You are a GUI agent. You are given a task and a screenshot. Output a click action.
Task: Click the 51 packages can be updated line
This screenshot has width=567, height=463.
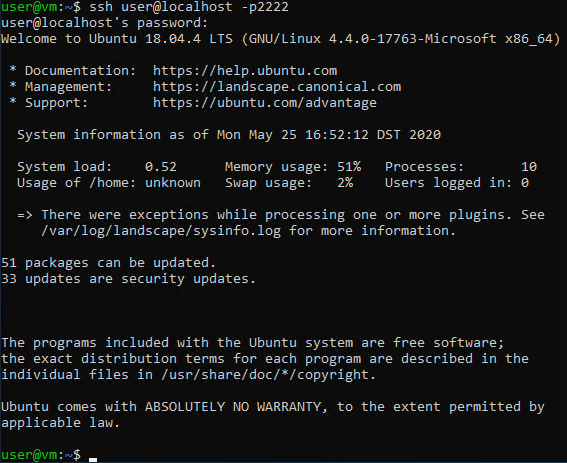tap(108, 263)
